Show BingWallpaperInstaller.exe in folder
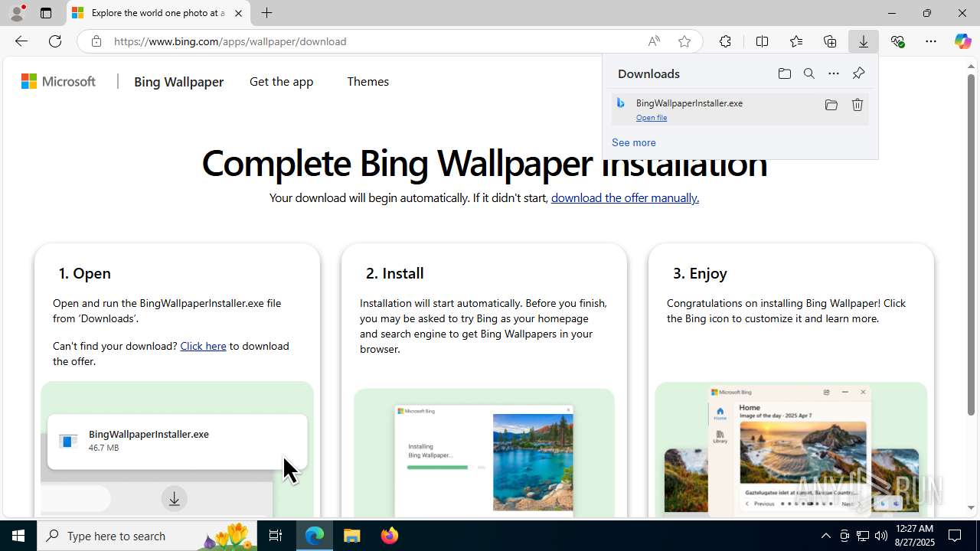The height and width of the screenshot is (551, 980). tap(831, 105)
